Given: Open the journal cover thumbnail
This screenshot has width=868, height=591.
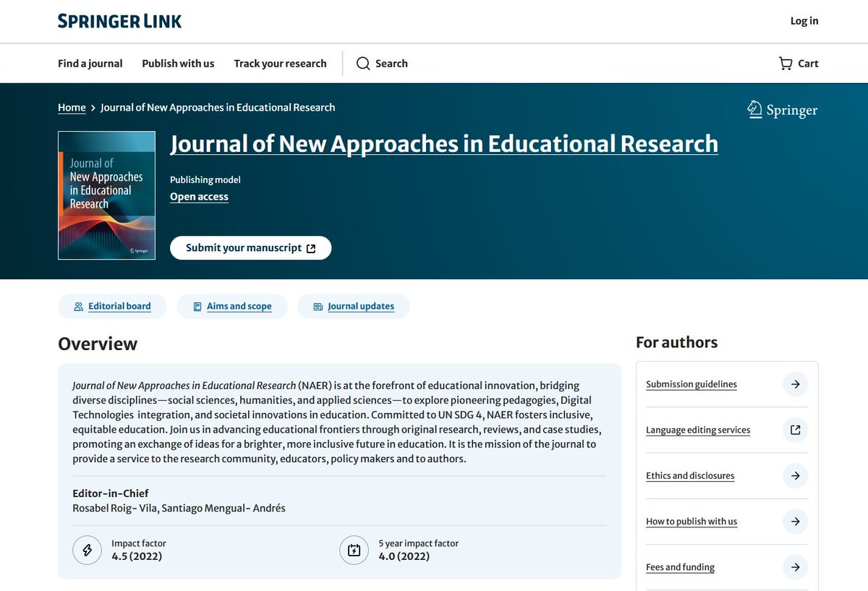Looking at the screenshot, I should [x=106, y=195].
